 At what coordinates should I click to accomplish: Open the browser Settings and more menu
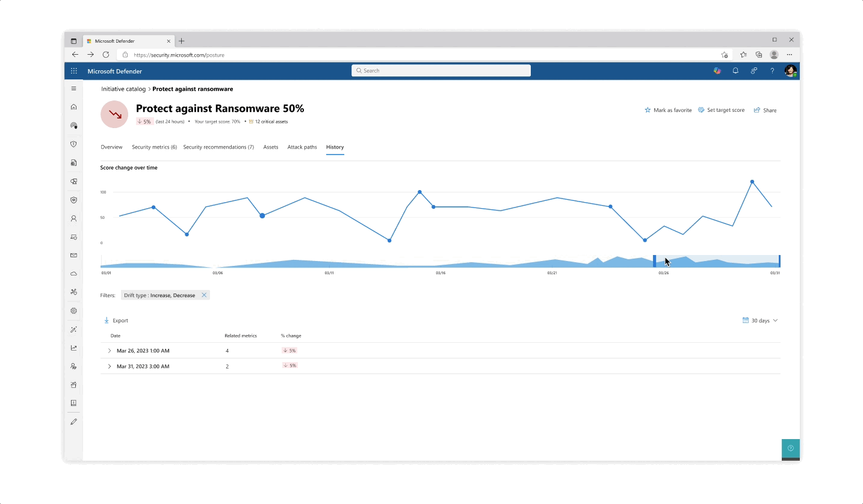point(790,55)
